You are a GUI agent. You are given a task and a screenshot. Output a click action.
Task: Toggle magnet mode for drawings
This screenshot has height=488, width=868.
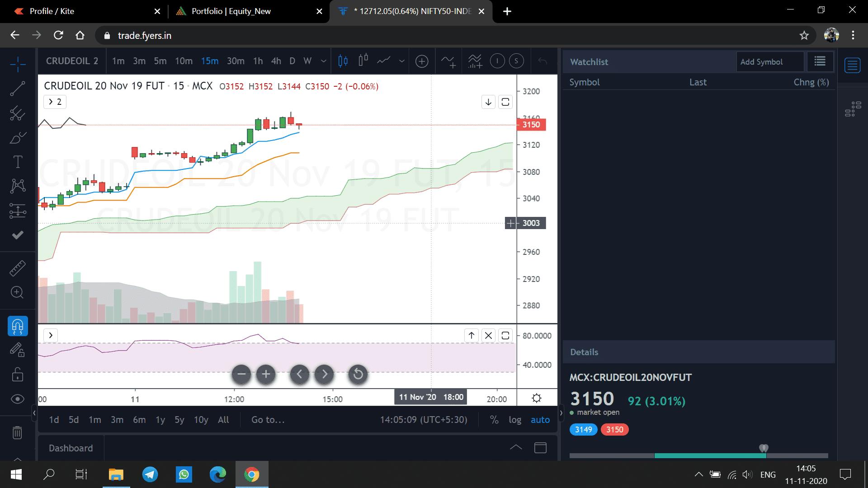[18, 326]
